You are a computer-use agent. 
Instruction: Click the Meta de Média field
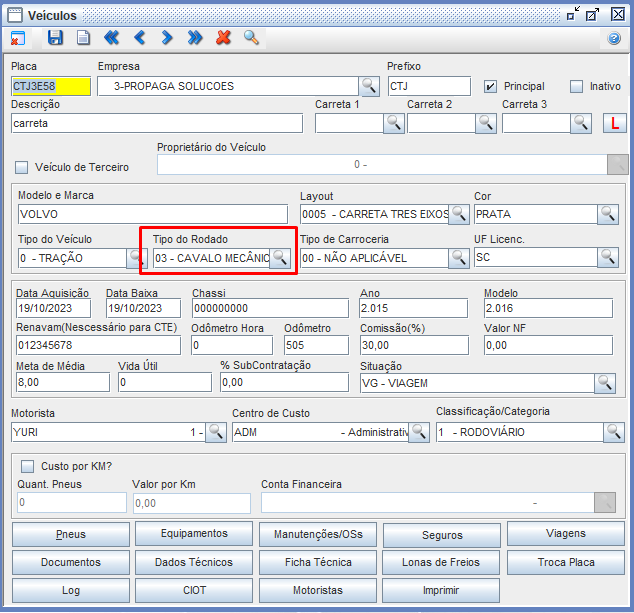pos(63,382)
